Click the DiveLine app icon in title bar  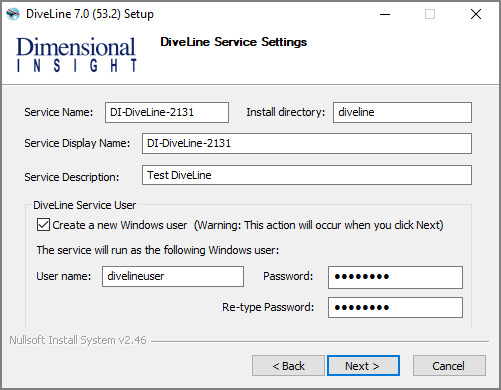point(13,14)
